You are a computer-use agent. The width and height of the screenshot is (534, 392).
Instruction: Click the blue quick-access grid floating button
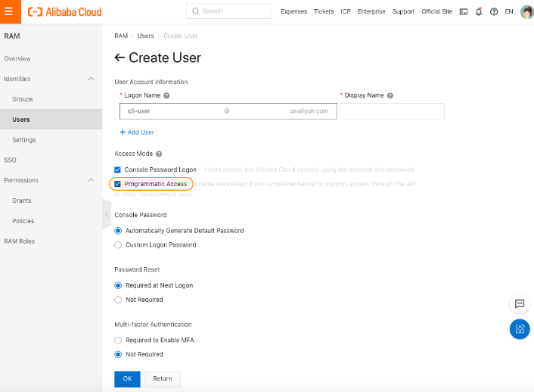[x=520, y=329]
